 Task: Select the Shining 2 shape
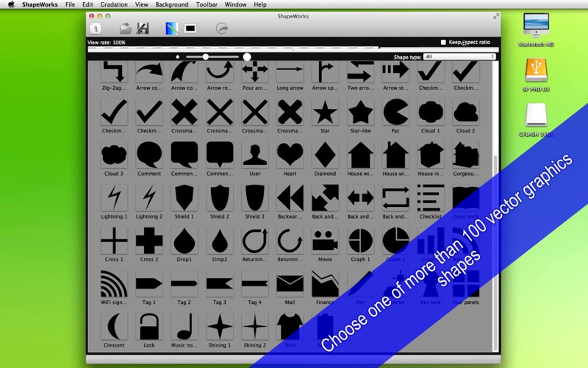click(x=254, y=326)
